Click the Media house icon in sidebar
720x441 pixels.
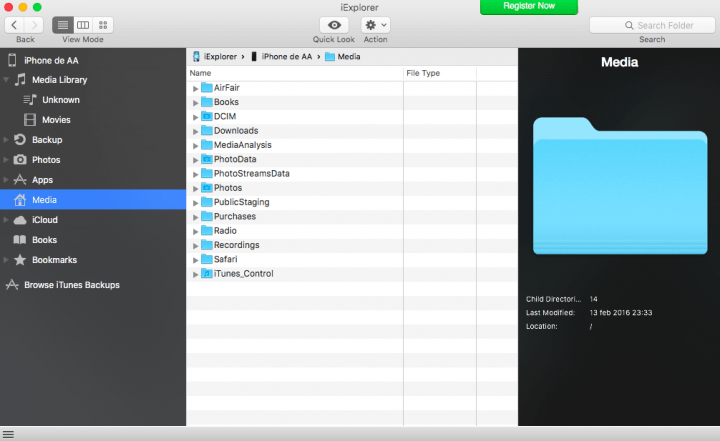(20, 199)
